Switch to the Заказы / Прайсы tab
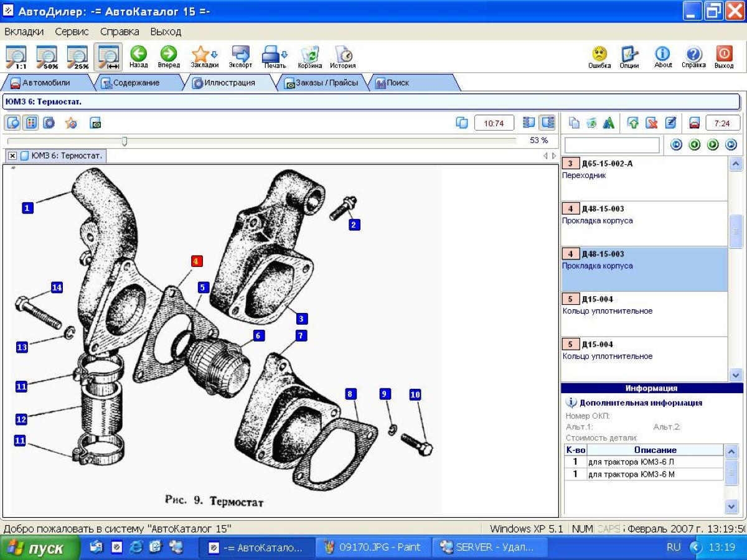Image resolution: width=747 pixels, height=560 pixels. (321, 83)
